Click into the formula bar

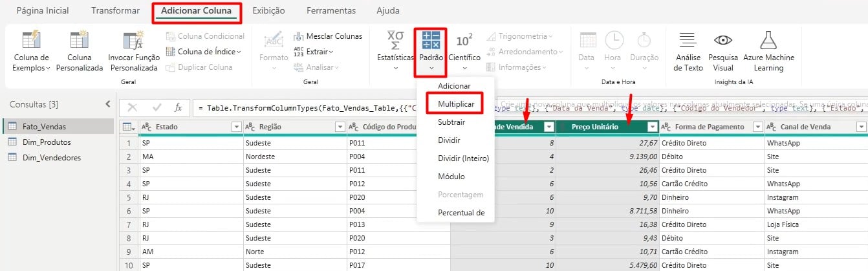tap(530, 108)
